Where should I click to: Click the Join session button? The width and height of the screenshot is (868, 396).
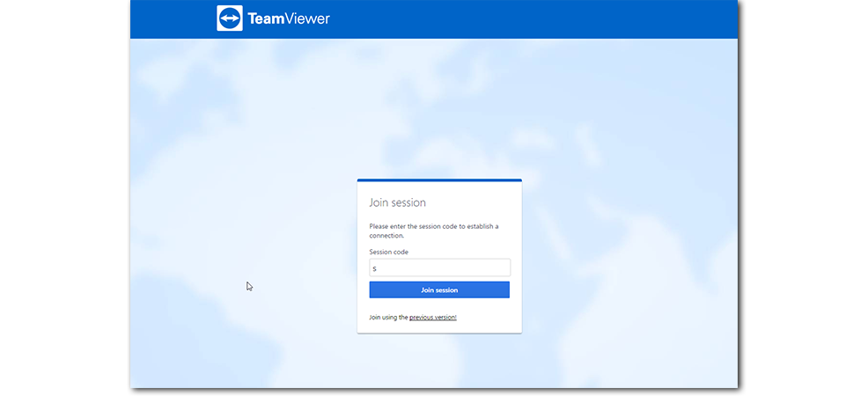point(439,290)
